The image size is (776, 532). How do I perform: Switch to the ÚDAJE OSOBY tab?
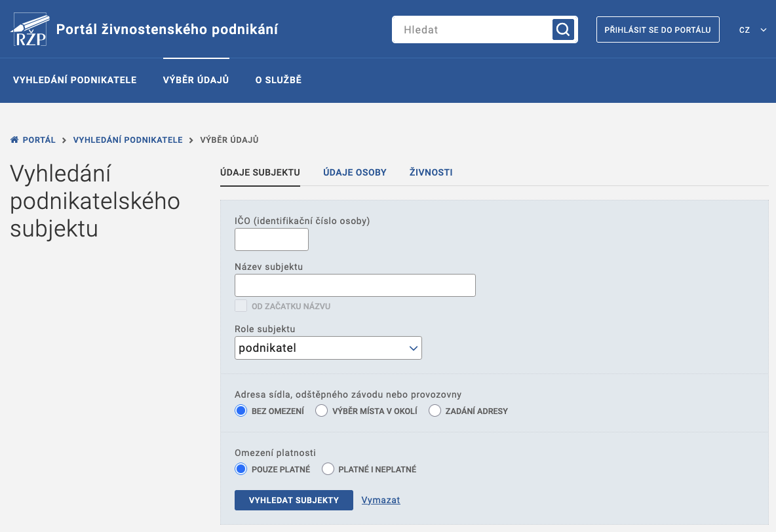(x=355, y=172)
